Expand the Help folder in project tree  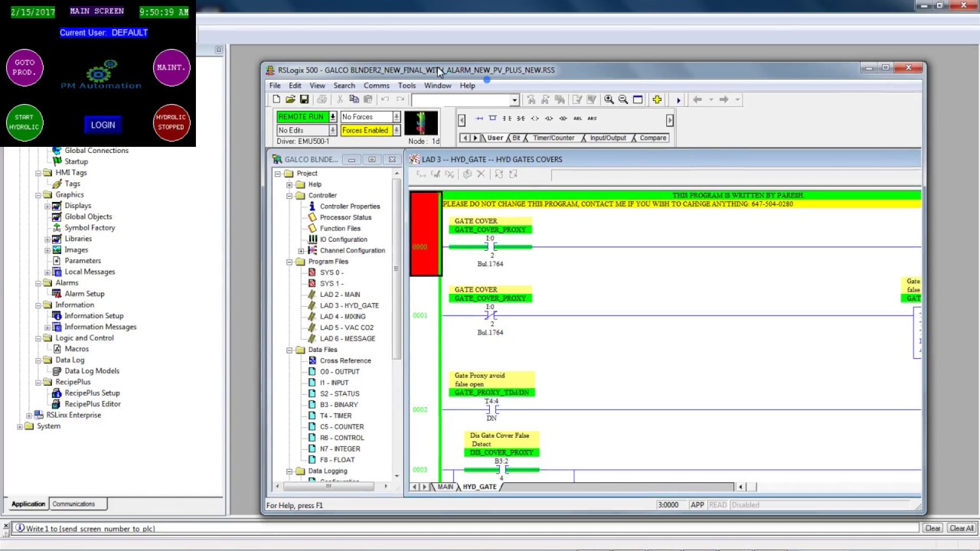coord(289,184)
